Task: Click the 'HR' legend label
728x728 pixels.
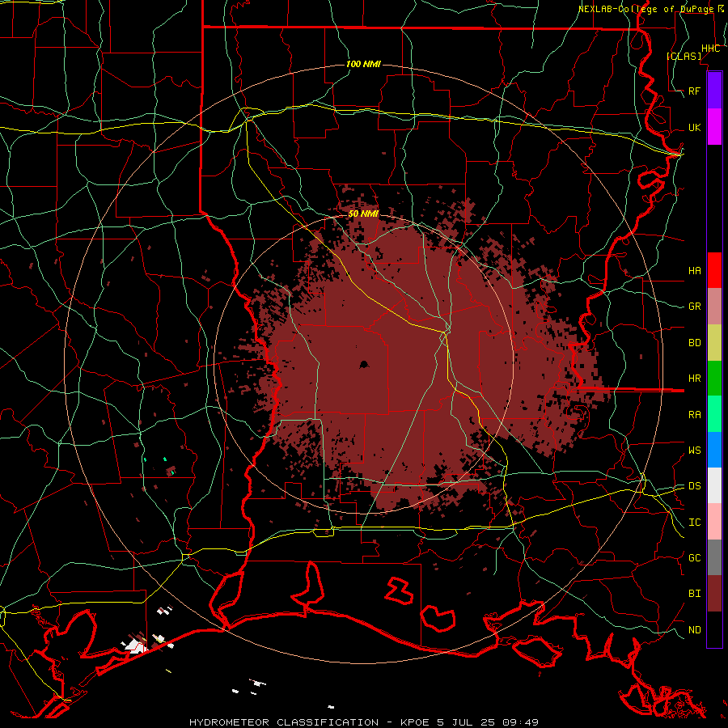Action: (694, 379)
